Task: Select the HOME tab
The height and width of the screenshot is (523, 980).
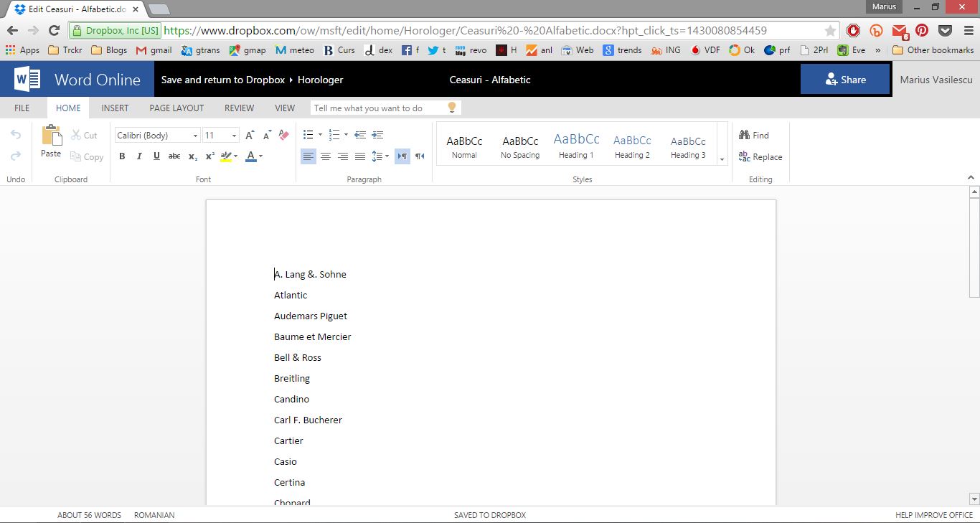Action: coord(68,108)
